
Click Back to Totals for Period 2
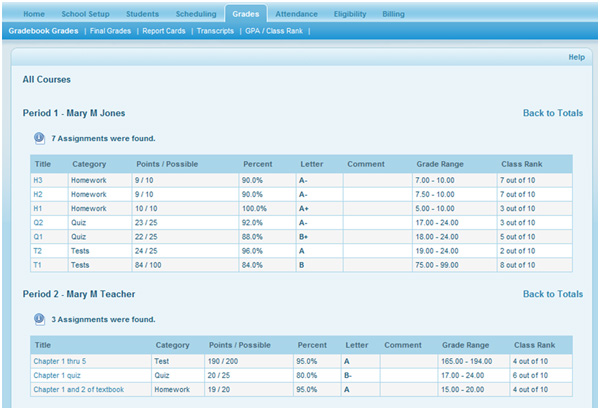(552, 294)
